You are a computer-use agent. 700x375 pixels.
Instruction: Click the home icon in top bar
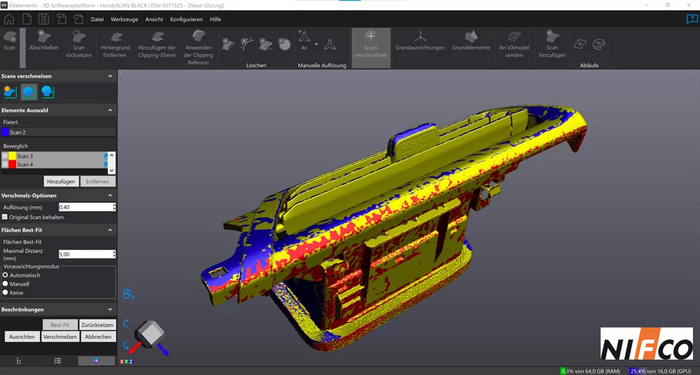[x=9, y=19]
